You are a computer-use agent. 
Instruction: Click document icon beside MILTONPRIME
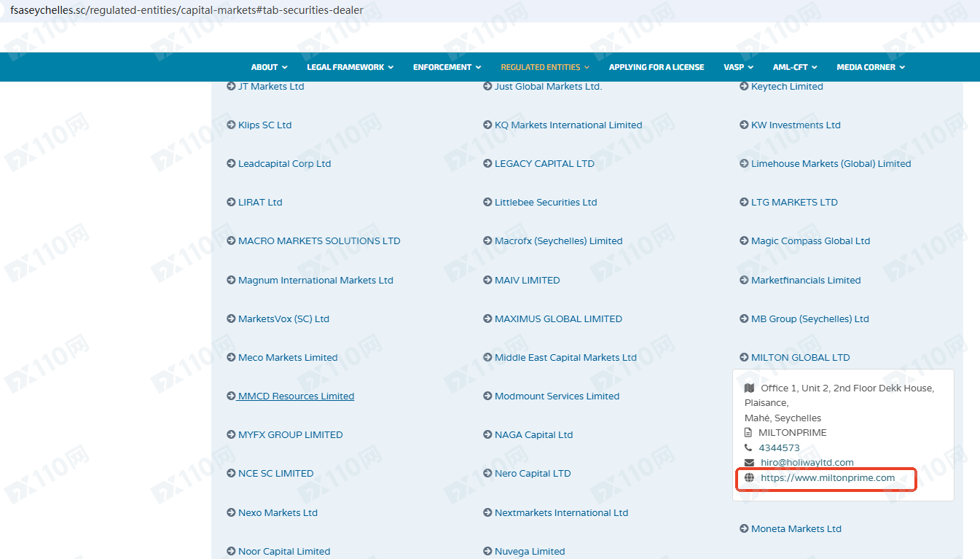point(748,433)
